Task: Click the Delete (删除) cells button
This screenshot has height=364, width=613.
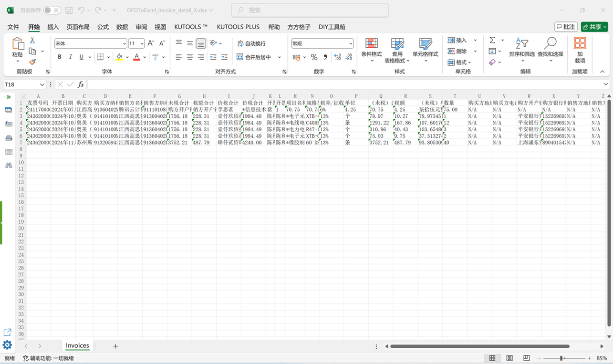Action: tap(457, 51)
